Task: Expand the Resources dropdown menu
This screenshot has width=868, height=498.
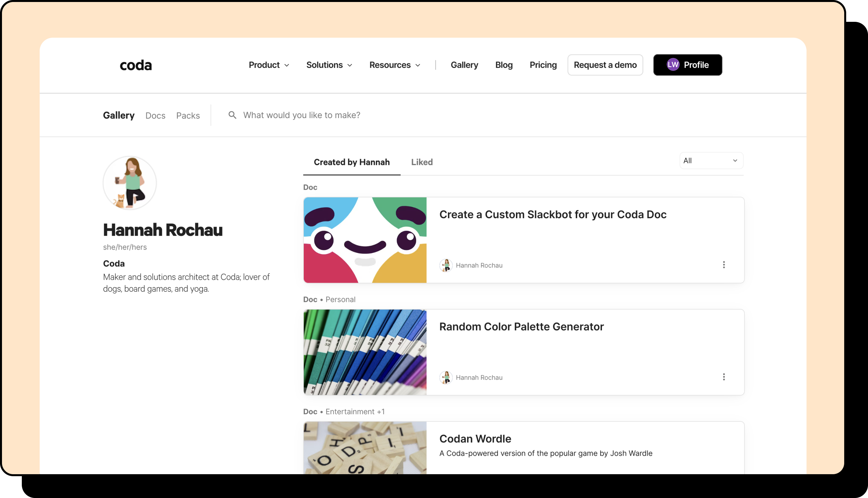Action: [x=395, y=65]
